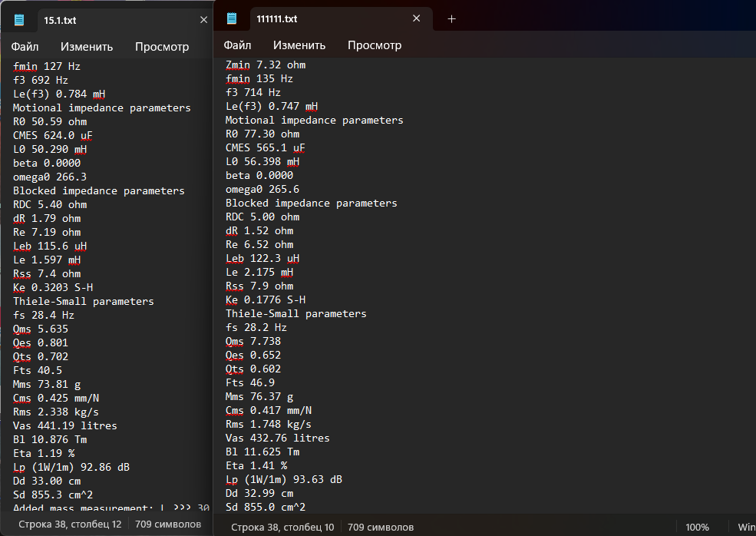Image resolution: width=756 pixels, height=536 pixels.
Task: Open the Изменить menu in the 15.1.txt window
Action: tap(87, 46)
